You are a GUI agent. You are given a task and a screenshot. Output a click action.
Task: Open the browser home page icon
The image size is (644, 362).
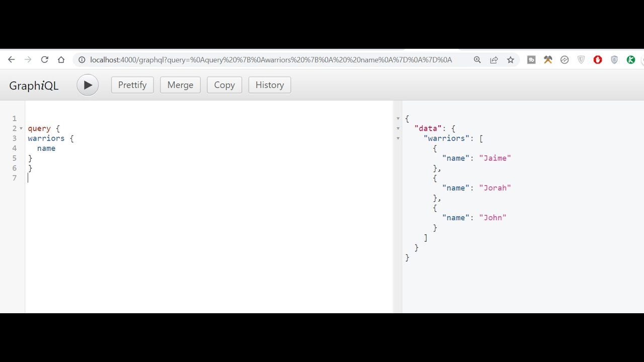pos(61,60)
